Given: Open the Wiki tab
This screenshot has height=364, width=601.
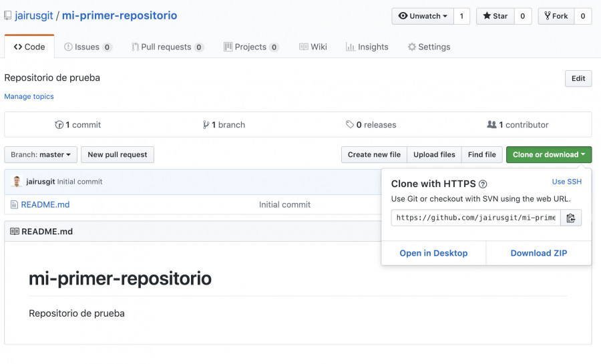Looking at the screenshot, I should click(x=313, y=47).
